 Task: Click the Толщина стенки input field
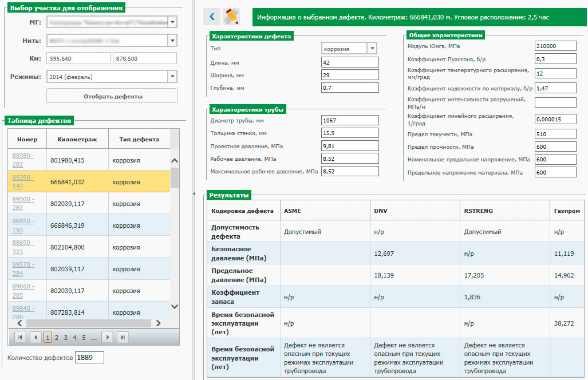[x=350, y=133]
